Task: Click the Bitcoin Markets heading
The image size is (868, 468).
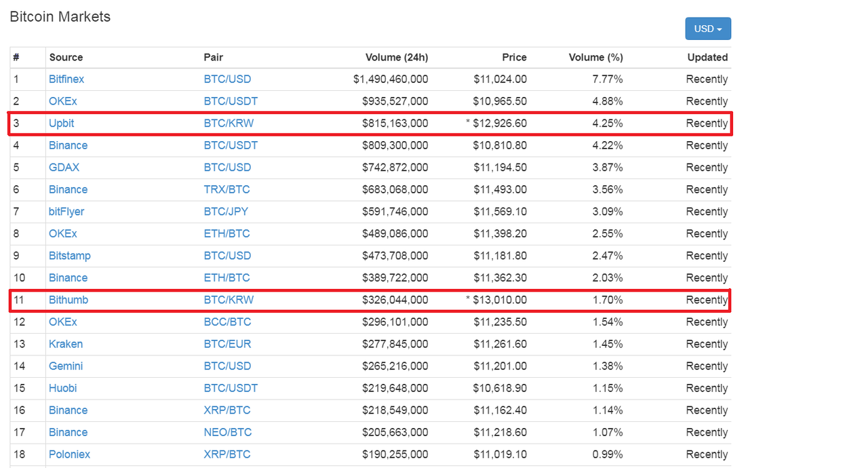Action: click(60, 17)
